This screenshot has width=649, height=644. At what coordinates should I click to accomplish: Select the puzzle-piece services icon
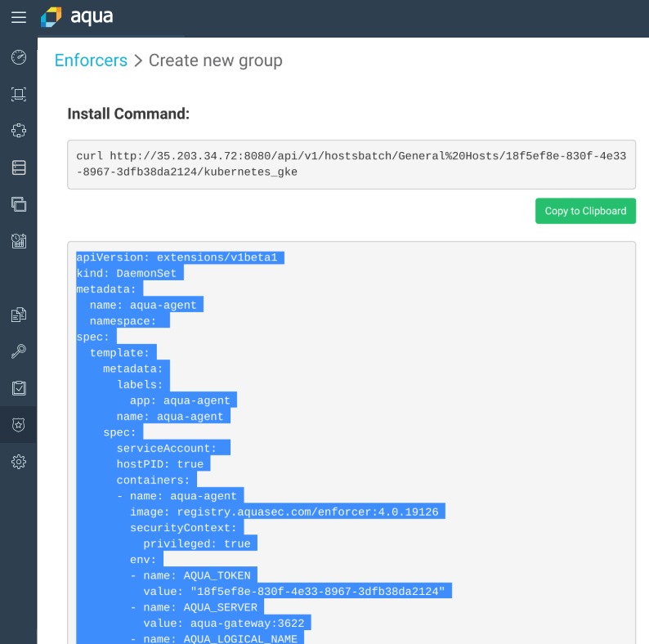pos(19,131)
